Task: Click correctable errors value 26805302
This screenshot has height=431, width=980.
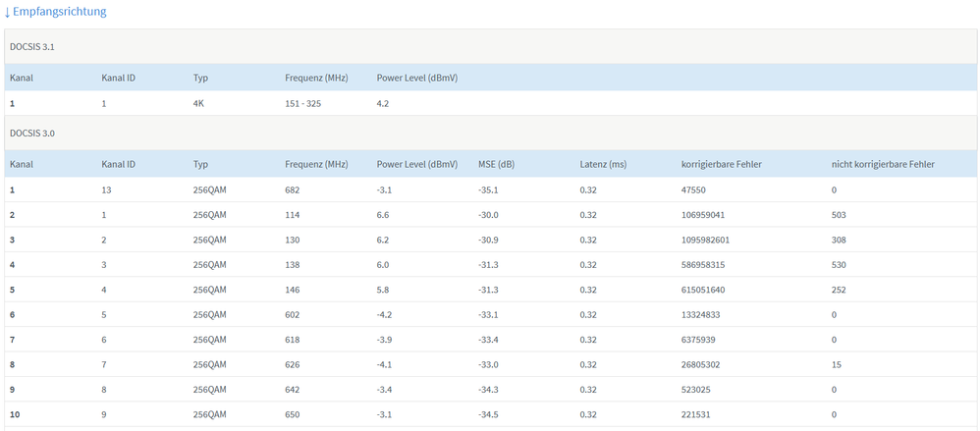Action: (x=700, y=365)
